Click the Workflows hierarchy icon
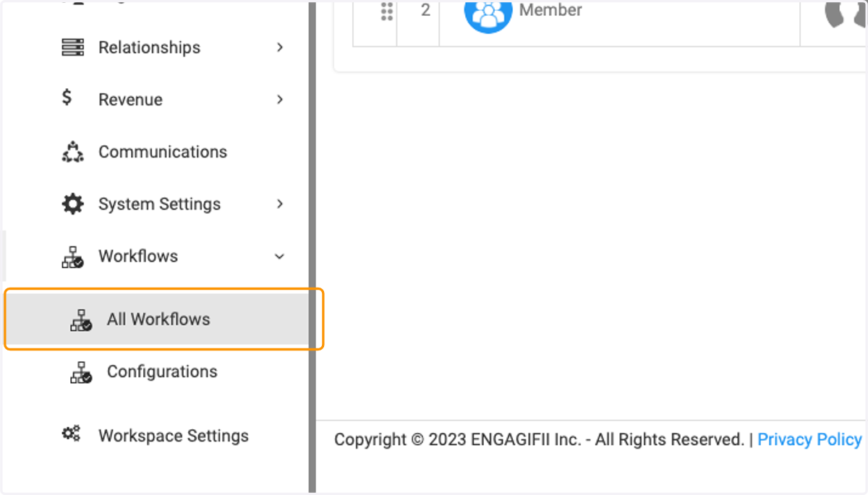Screen dimensions: 868x495 72,257
